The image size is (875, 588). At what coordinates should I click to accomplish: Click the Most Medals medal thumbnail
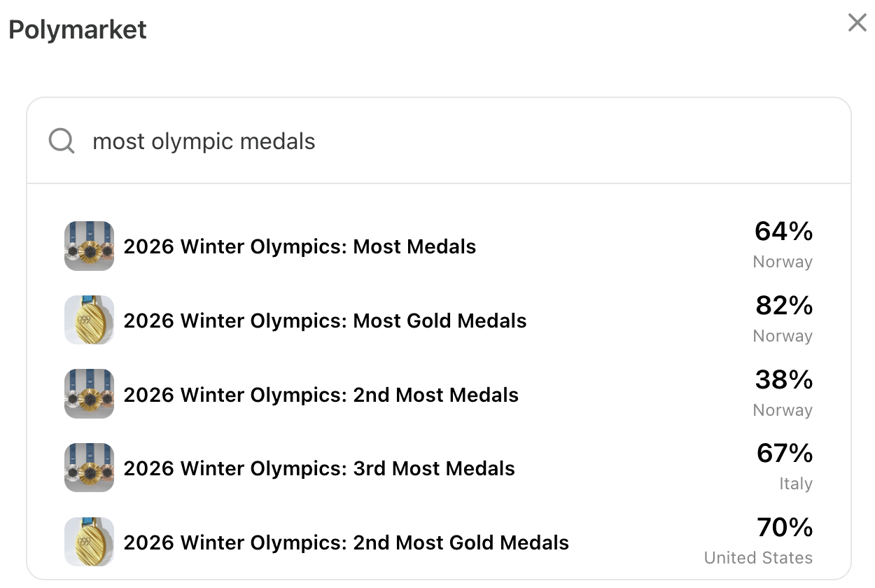[x=89, y=246]
